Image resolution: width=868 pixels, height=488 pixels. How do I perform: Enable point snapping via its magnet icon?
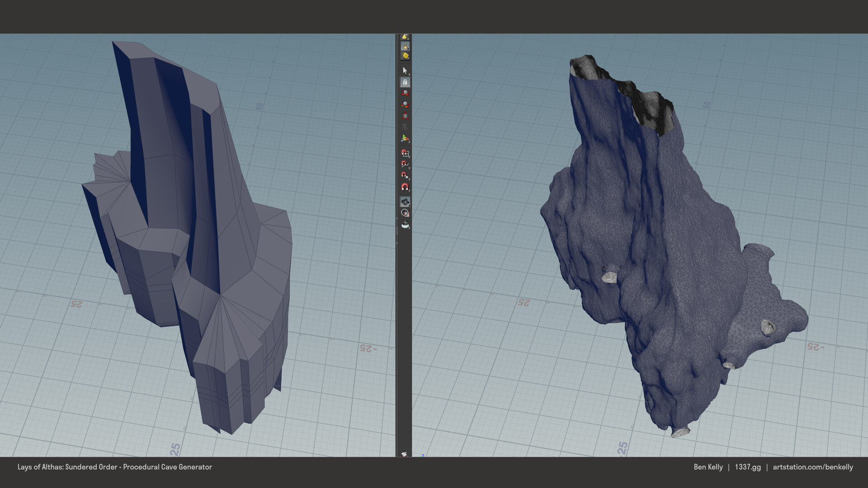coord(404,175)
